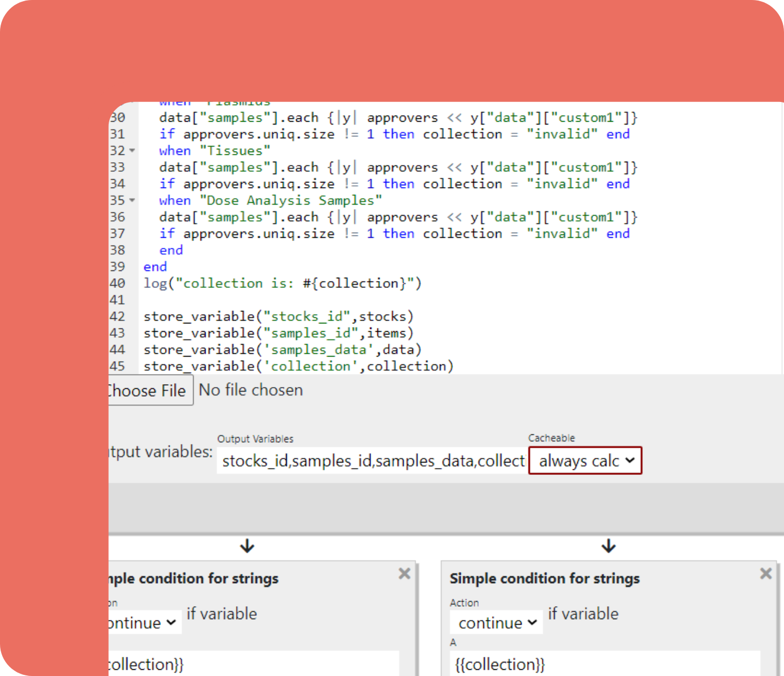Open the right block's "continue" Action dropdown
The image size is (784, 676).
tap(495, 622)
